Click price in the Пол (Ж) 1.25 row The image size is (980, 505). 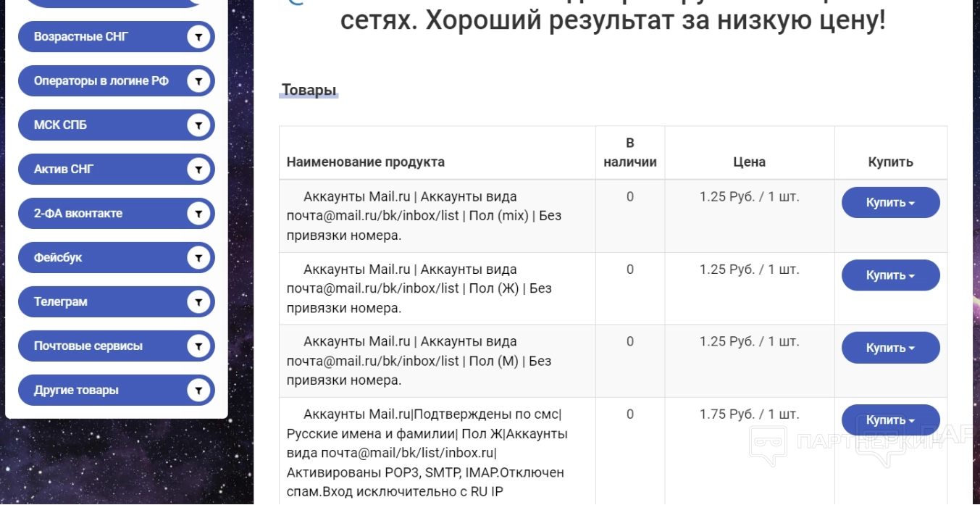750,269
